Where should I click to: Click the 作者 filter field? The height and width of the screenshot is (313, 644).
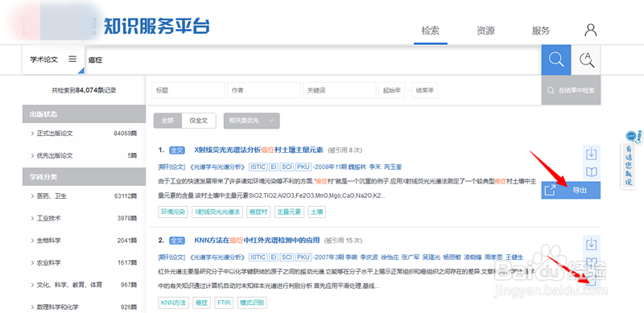coord(264,90)
